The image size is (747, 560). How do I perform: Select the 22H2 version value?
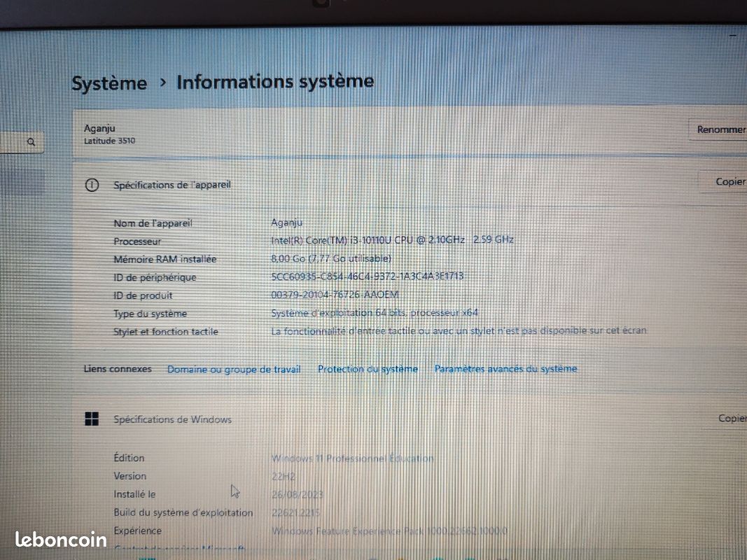pyautogui.click(x=284, y=476)
